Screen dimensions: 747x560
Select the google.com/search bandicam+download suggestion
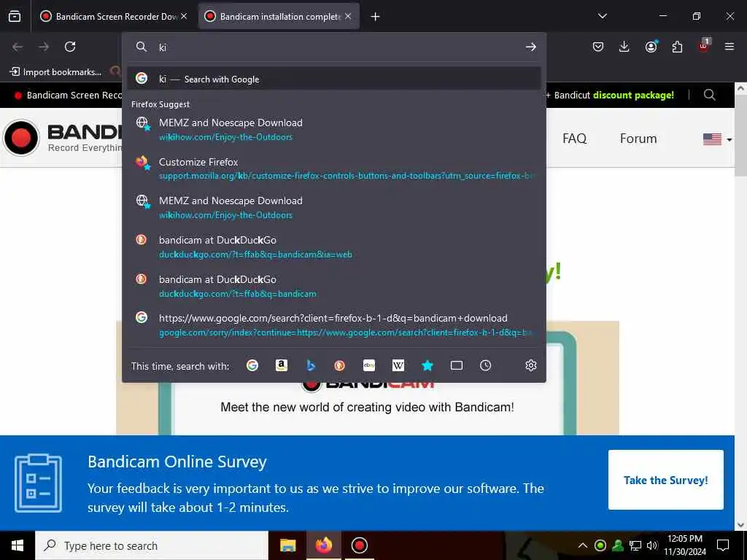pos(334,324)
